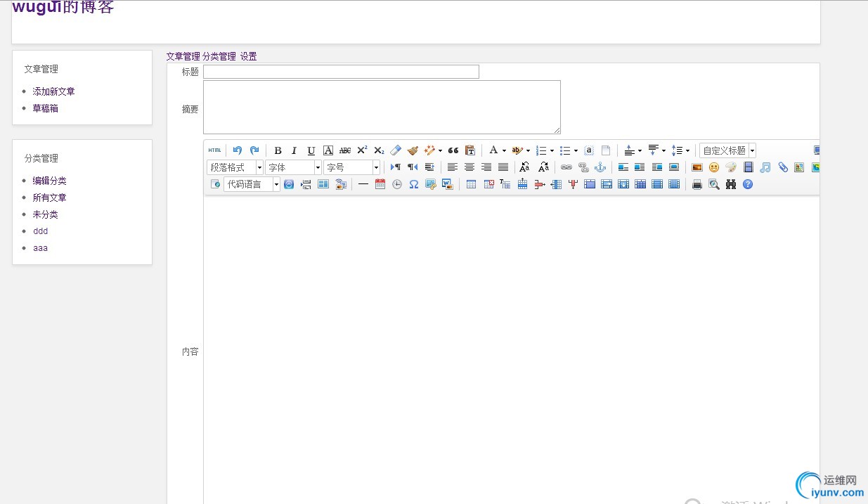Click the eraser clear-format icon
Screen dimensions: 868x504
pyautogui.click(x=396, y=150)
